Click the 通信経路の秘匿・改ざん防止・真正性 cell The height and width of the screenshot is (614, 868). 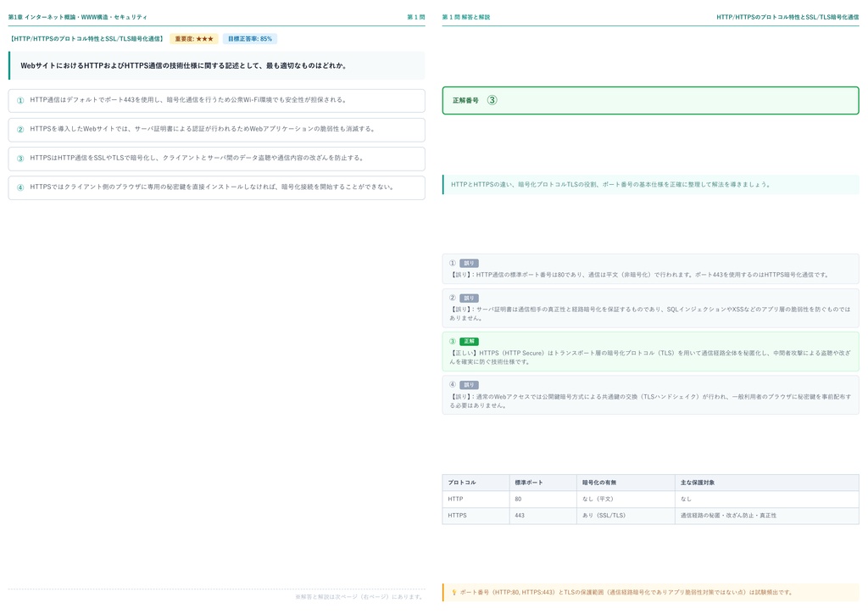[x=766, y=516]
